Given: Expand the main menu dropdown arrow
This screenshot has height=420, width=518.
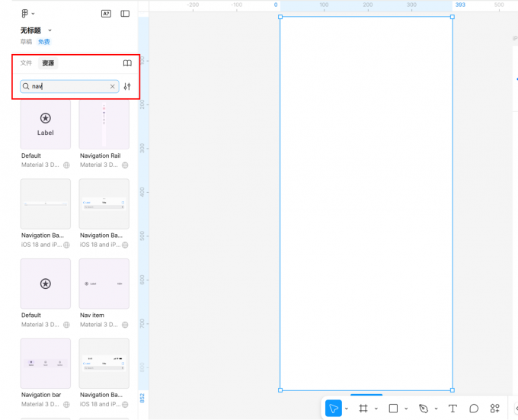Looking at the screenshot, I should [33, 14].
